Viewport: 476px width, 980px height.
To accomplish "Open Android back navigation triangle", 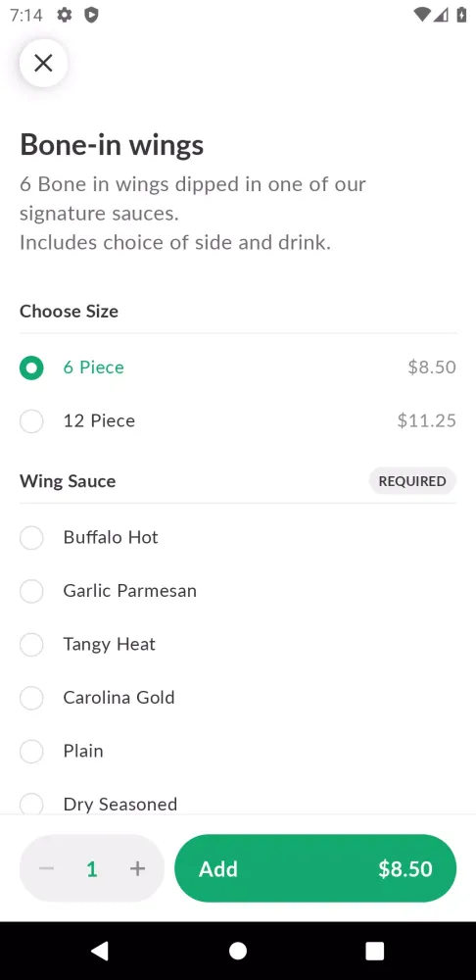I will point(100,951).
